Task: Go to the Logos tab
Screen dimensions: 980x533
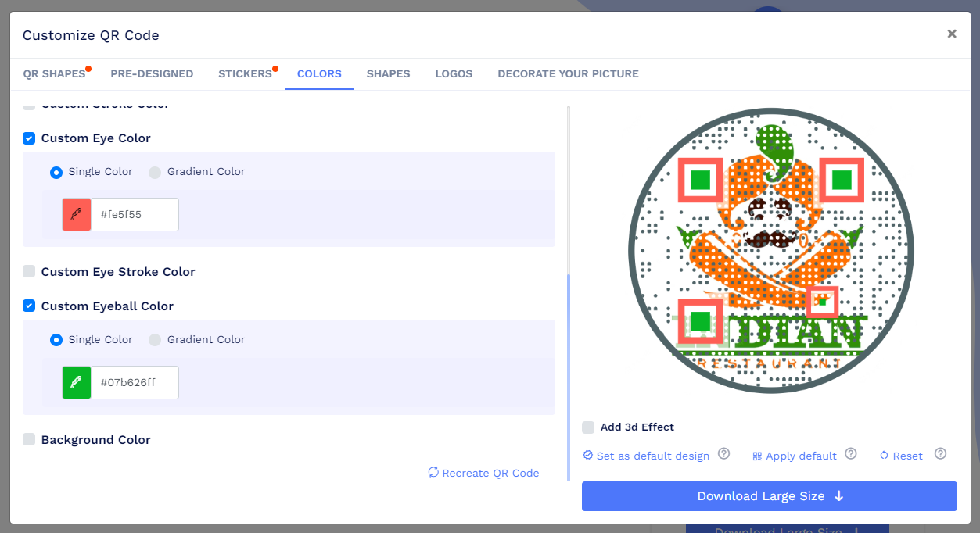Action: [454, 74]
